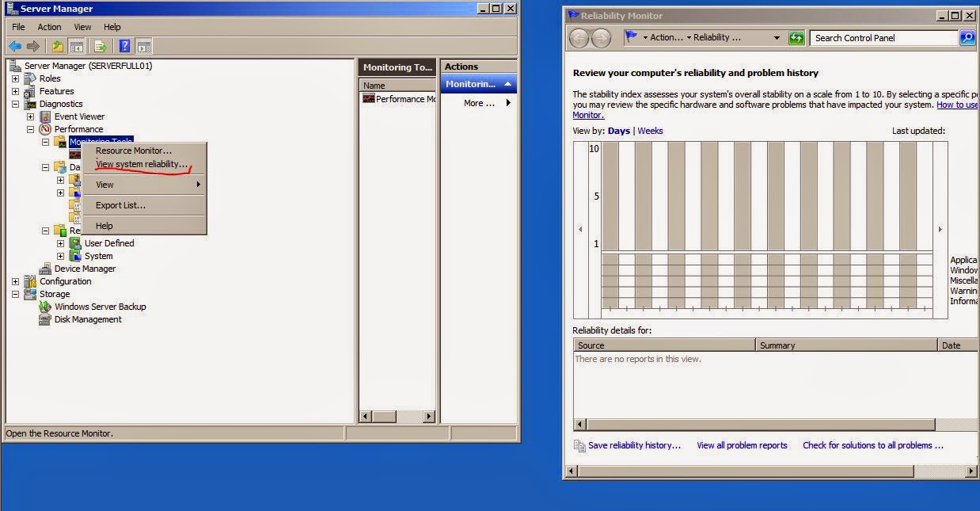
Task: Click the Source column header
Action: [665, 345]
